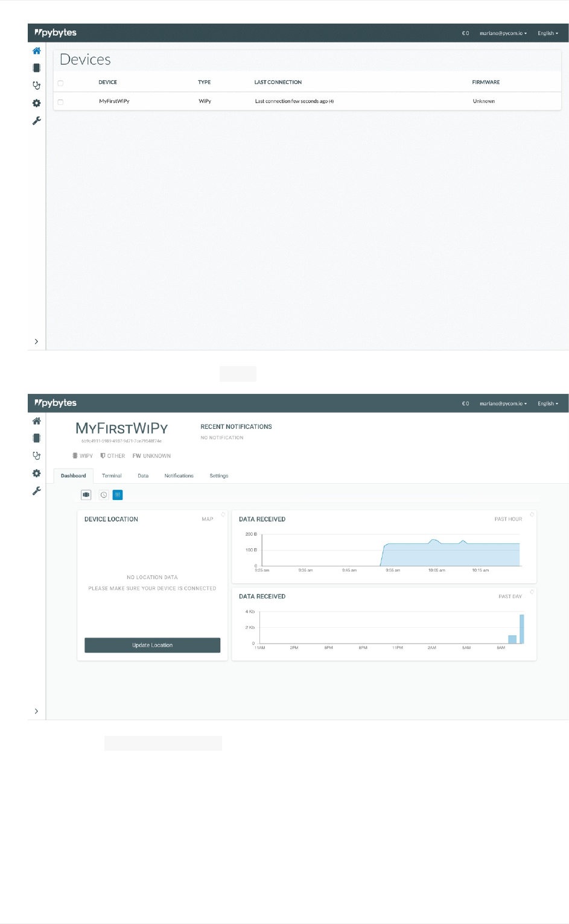Click the €0 balance on the Devices page
The width and height of the screenshot is (569, 924).
point(465,33)
